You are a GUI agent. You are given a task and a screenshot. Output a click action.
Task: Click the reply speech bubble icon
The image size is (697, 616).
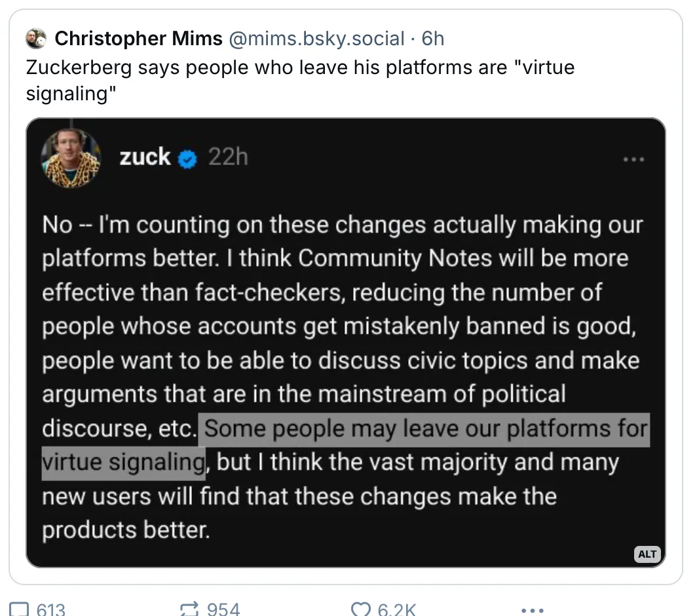point(19,609)
